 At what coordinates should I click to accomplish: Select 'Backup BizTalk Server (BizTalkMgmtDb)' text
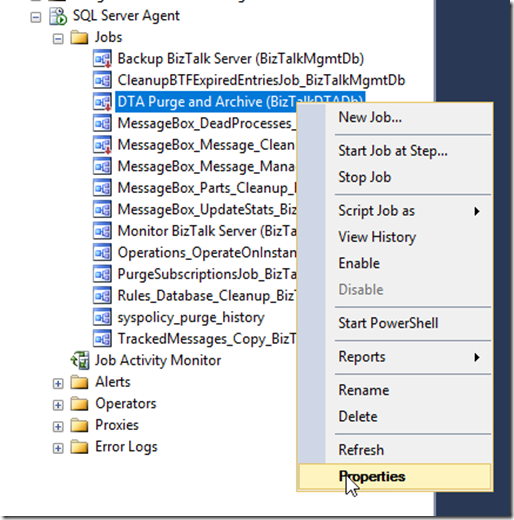coord(241,59)
